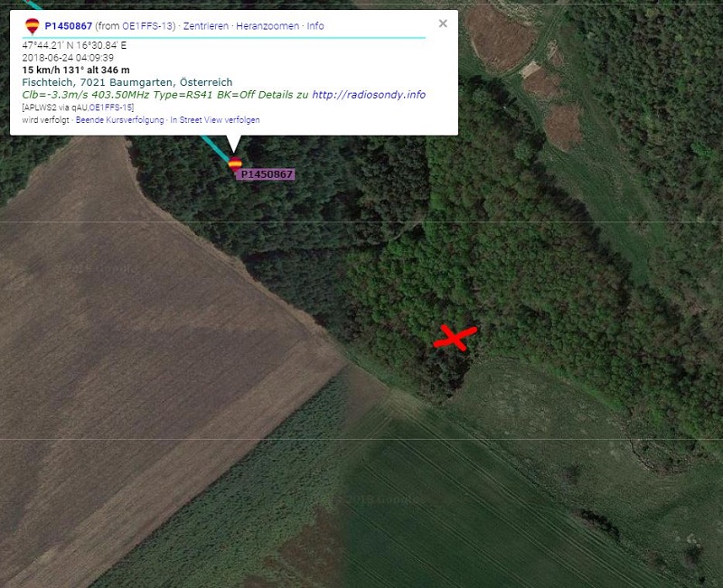723x588 pixels.
Task: Stop tracking with Beende Kursverfolgung
Action: tap(119, 120)
